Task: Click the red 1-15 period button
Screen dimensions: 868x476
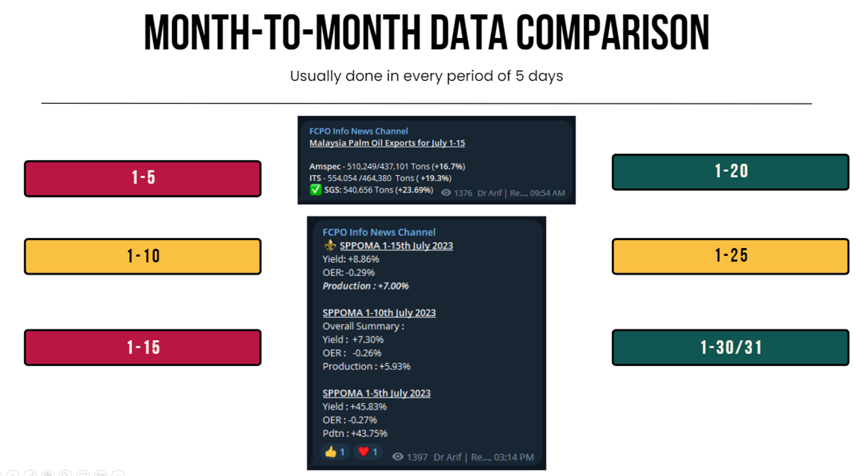Action: click(x=143, y=347)
